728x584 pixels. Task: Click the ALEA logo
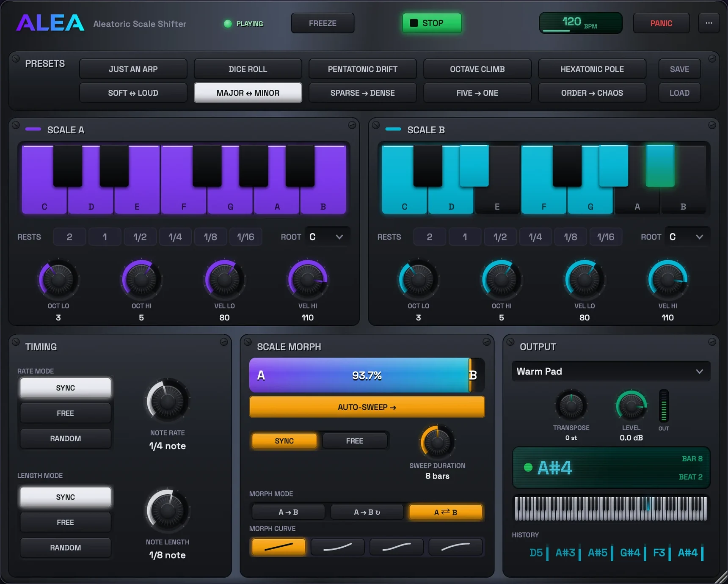coord(50,23)
